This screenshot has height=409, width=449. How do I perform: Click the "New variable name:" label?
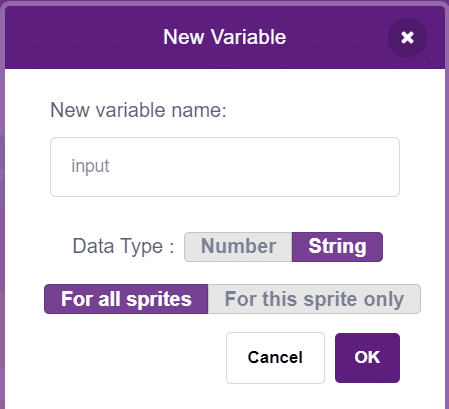[x=138, y=110]
